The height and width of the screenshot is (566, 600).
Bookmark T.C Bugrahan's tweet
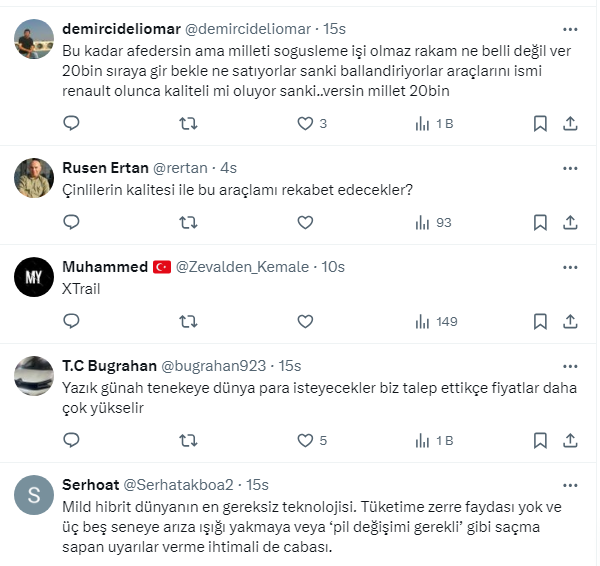540,440
